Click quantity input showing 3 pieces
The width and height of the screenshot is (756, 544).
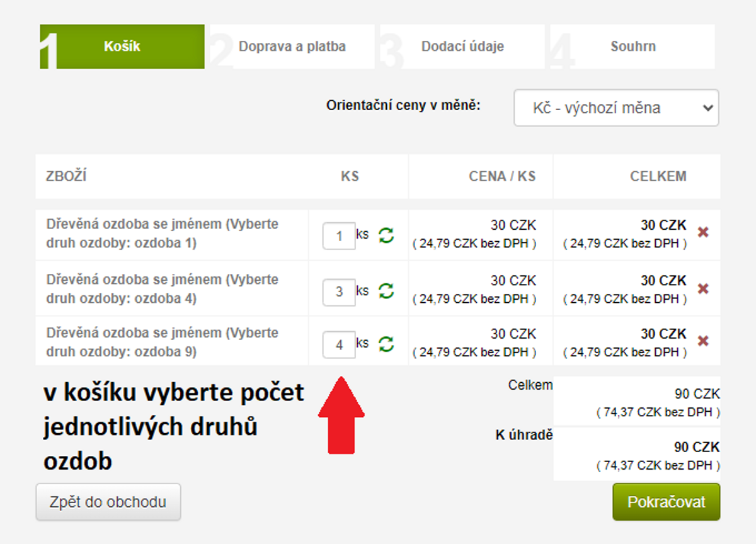point(339,292)
